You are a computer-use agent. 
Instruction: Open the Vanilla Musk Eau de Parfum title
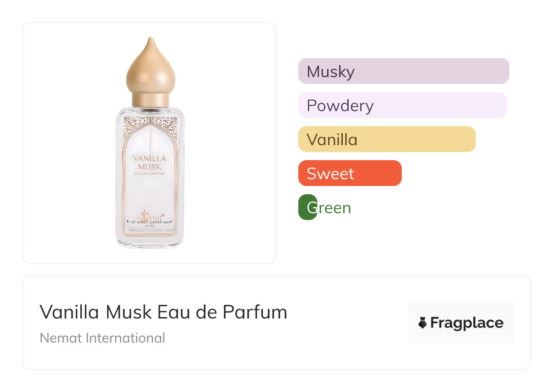[163, 312]
